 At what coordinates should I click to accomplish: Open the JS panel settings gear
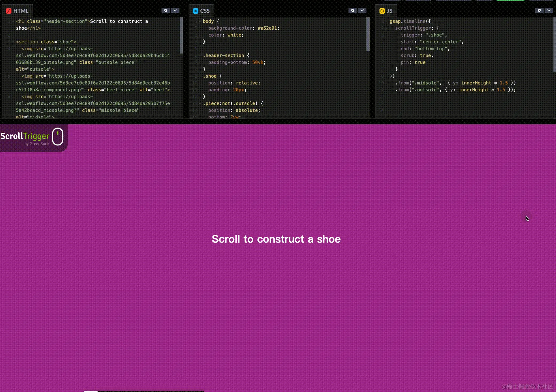pos(539,10)
